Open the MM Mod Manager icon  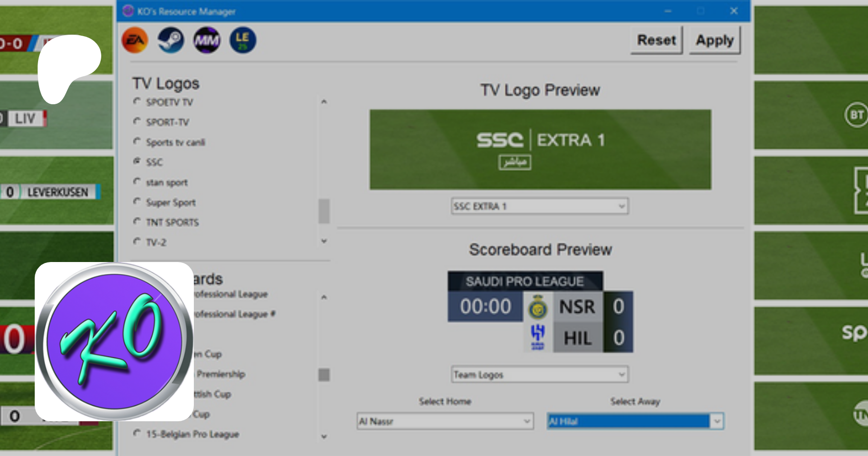click(x=207, y=41)
